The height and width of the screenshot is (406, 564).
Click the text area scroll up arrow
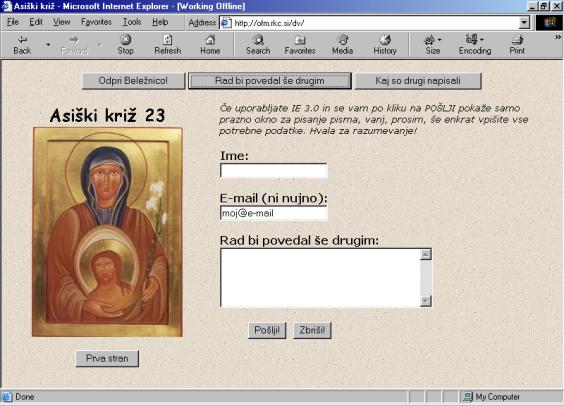pyautogui.click(x=426, y=254)
